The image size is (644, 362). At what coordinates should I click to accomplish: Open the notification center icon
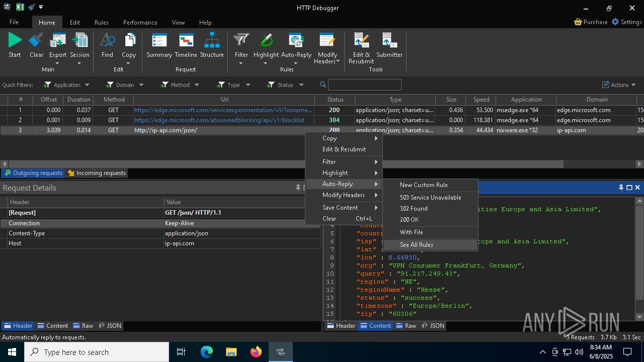tap(627, 352)
